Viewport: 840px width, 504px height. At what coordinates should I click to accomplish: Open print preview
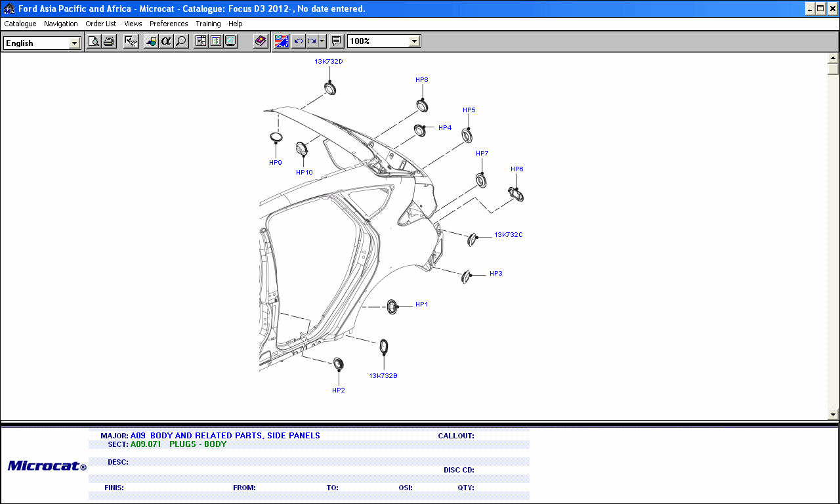(x=94, y=41)
